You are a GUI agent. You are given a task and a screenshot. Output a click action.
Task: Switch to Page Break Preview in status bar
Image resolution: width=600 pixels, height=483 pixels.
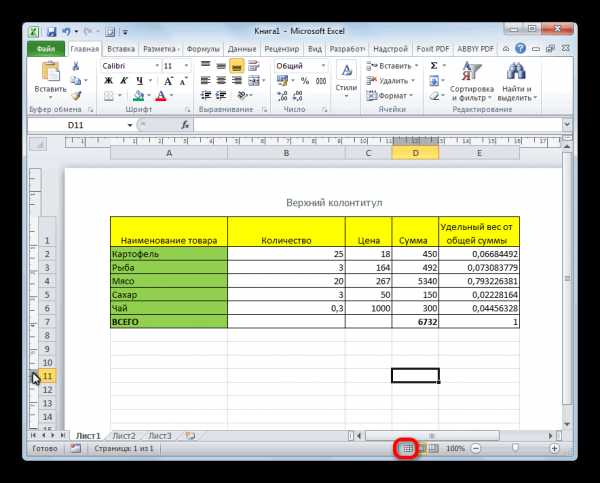433,448
